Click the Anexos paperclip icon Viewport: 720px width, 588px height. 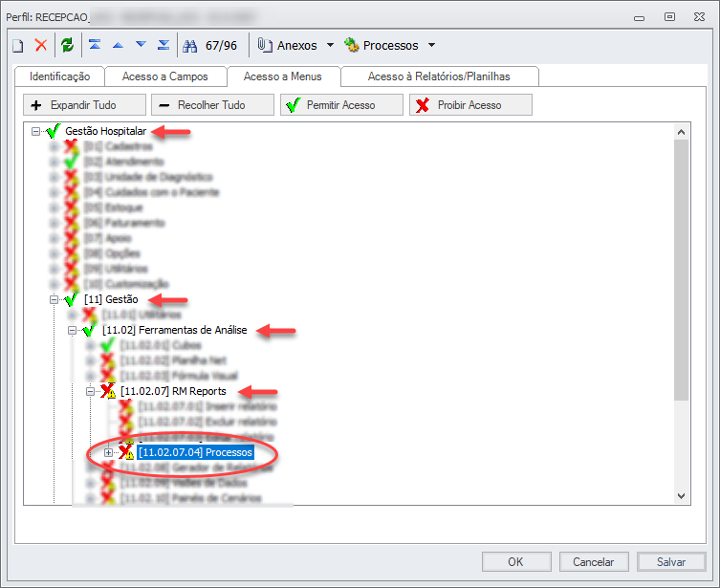point(265,45)
